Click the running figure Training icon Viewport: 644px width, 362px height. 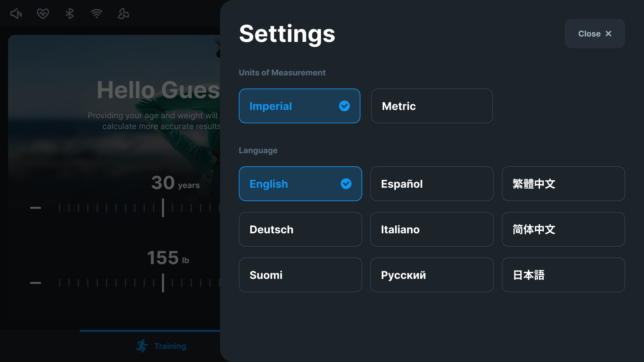[142, 346]
